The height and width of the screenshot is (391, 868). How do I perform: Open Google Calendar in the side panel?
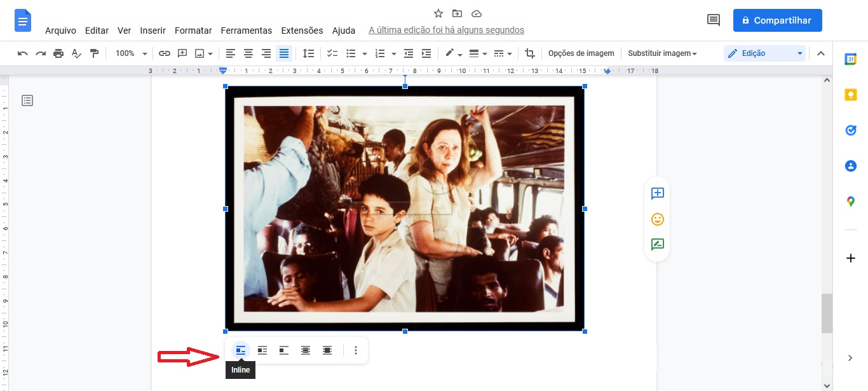click(851, 59)
